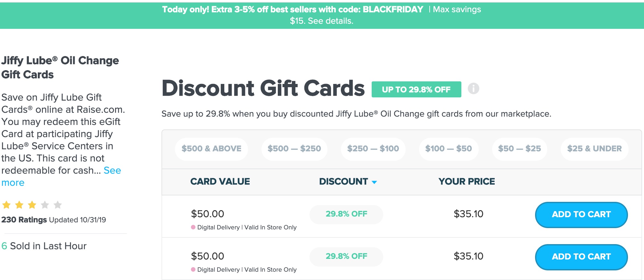Enable the $100 — $50 filter
Screen dimensions: 644x280
[x=449, y=149]
